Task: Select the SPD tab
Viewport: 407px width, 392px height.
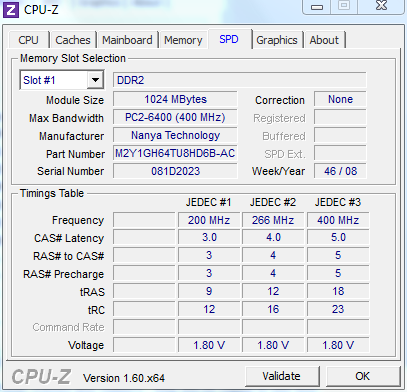Action: click(229, 39)
